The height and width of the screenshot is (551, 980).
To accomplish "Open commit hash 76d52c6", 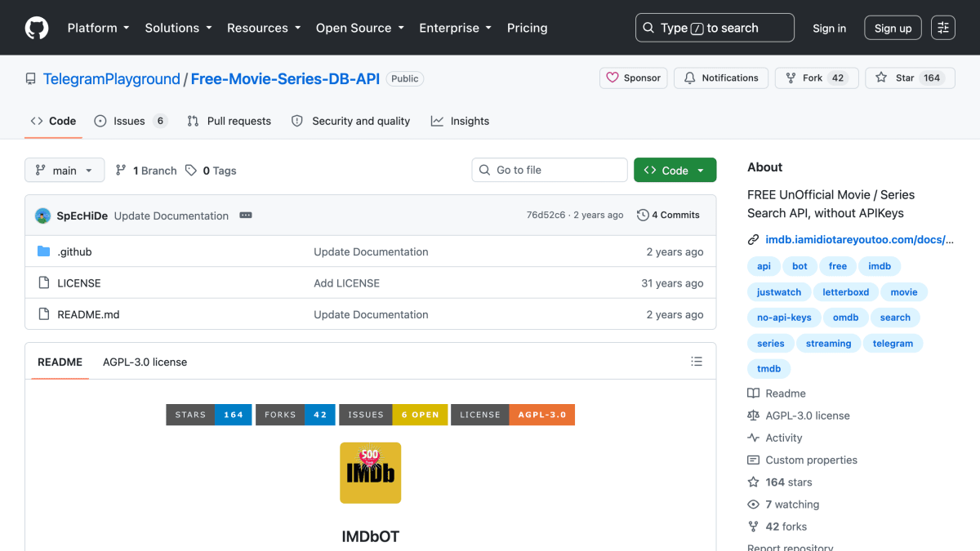I will (x=546, y=216).
